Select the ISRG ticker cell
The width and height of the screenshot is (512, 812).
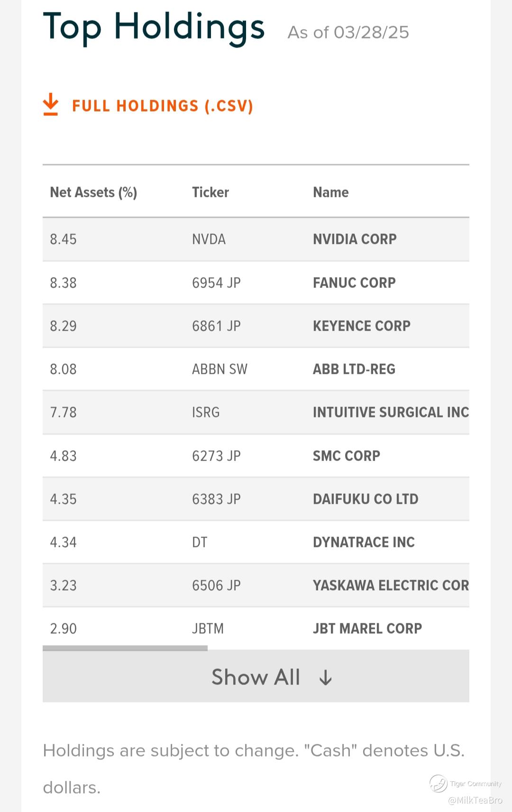tap(206, 412)
